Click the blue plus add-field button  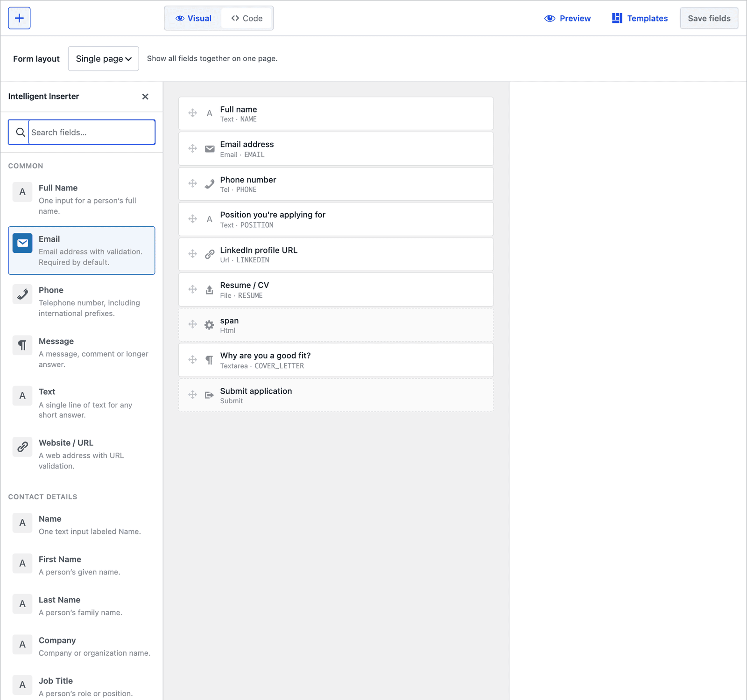pyautogui.click(x=19, y=18)
